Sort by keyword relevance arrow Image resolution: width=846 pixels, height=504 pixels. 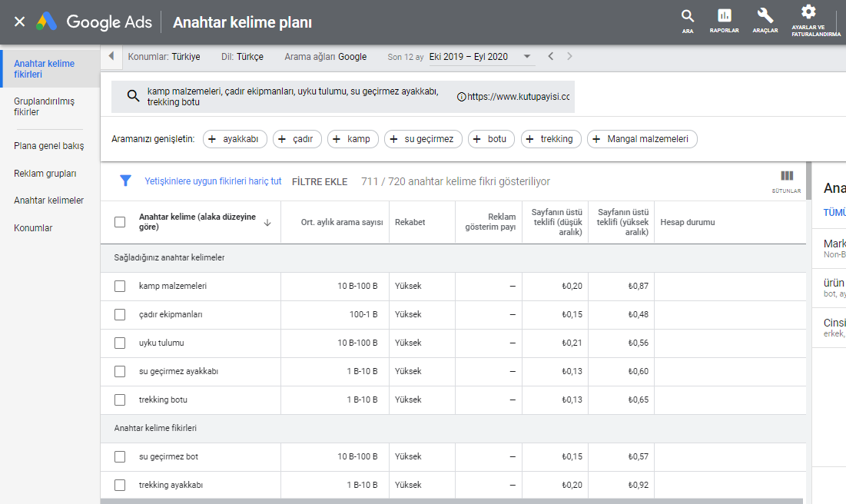point(267,222)
